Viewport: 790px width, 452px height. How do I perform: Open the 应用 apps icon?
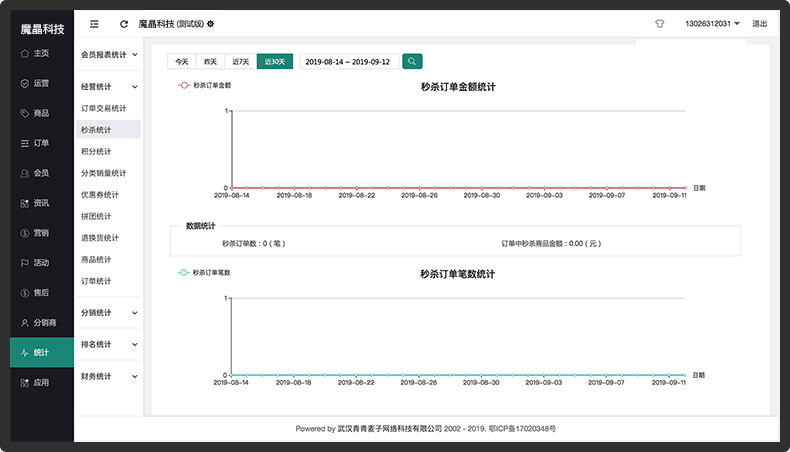pyautogui.click(x=25, y=383)
